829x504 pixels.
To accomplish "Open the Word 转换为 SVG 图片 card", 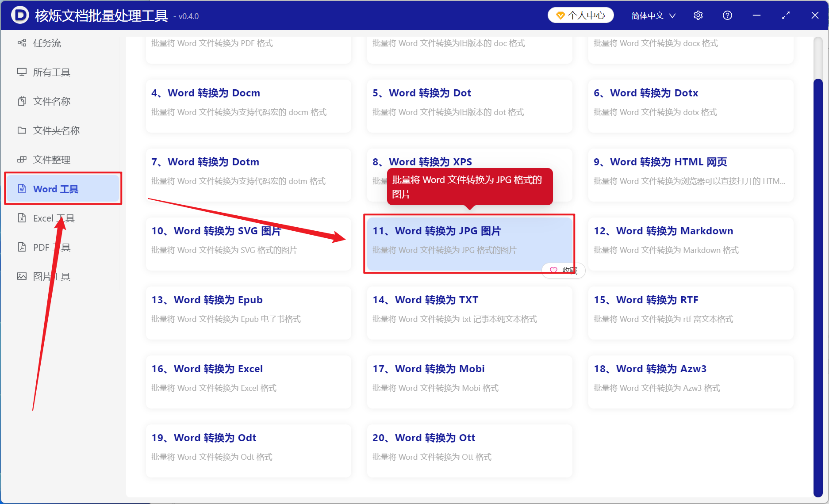I will [248, 244].
